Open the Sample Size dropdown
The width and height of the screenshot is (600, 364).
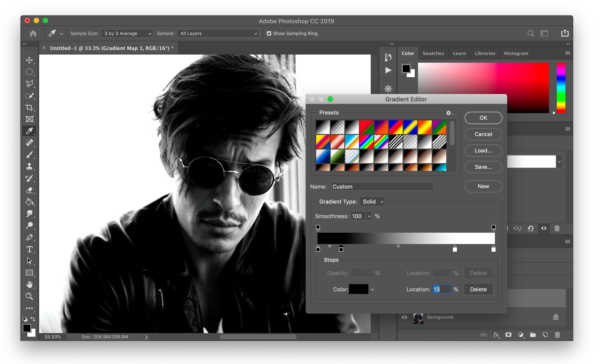coord(127,33)
